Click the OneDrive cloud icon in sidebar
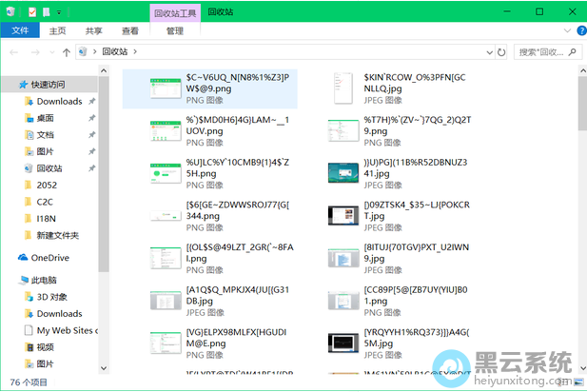The height and width of the screenshot is (392, 587). pos(24,258)
